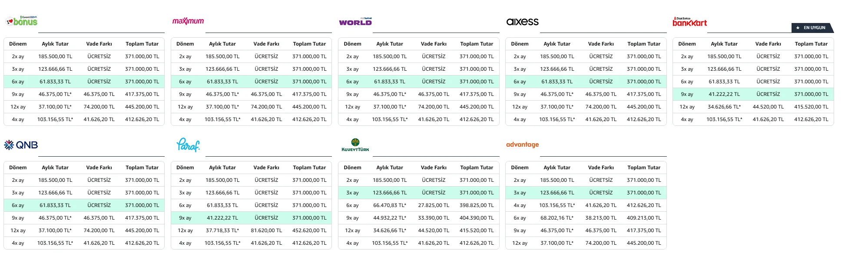Select "404.390,00 TL" in the KuveytTürk table
The width and height of the screenshot is (868, 253).
tap(477, 218)
